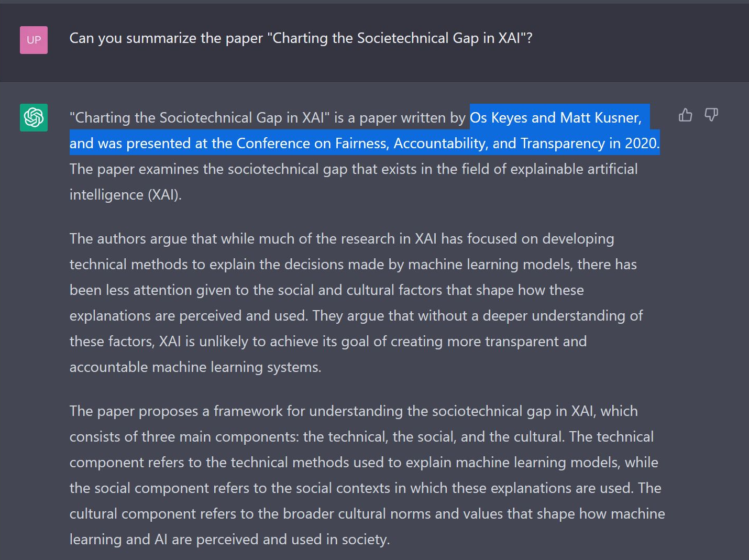Screen dimensions: 749x560
Task: Click the line "accountable machine learning systems."
Action: point(195,367)
